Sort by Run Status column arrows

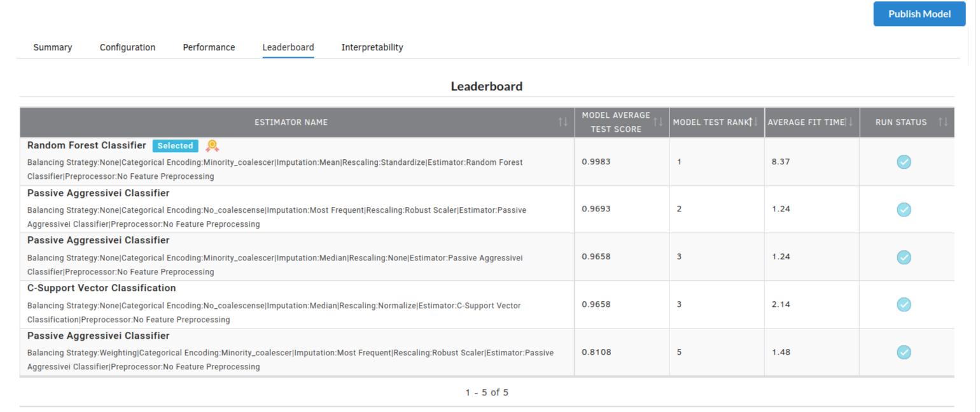click(x=943, y=122)
